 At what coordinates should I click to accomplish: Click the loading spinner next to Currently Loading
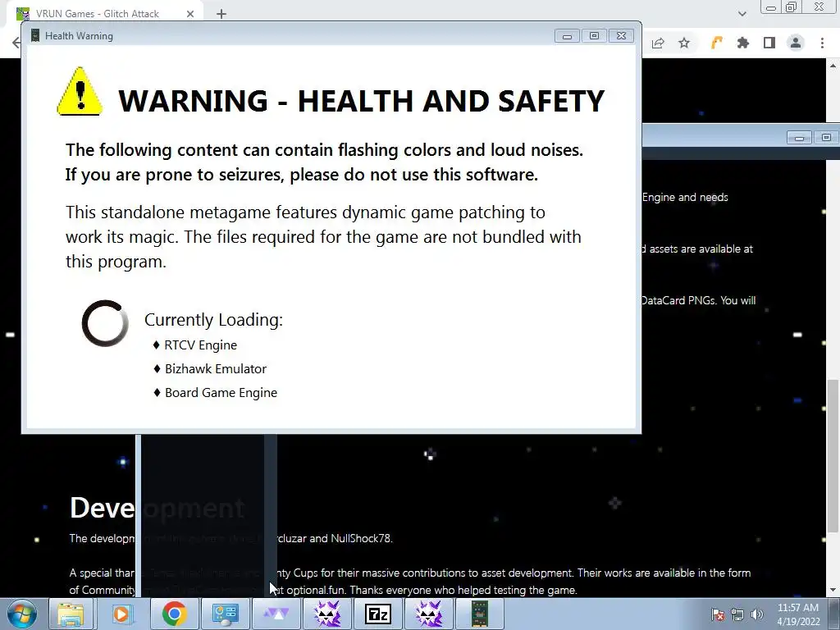(x=105, y=323)
